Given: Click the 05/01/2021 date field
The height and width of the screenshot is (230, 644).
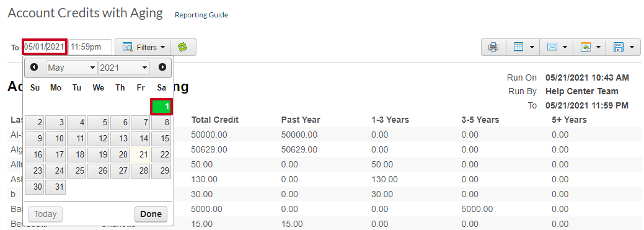Looking at the screenshot, I should (45, 47).
